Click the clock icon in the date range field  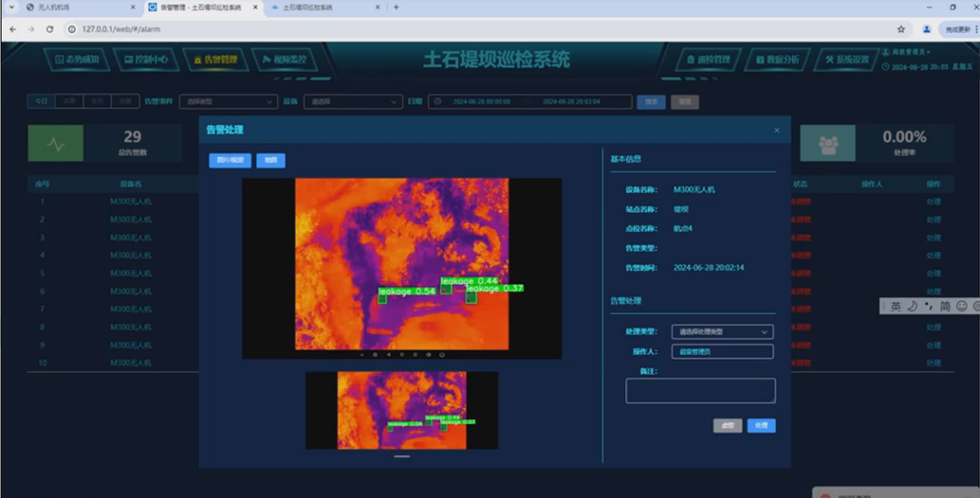coord(437,102)
